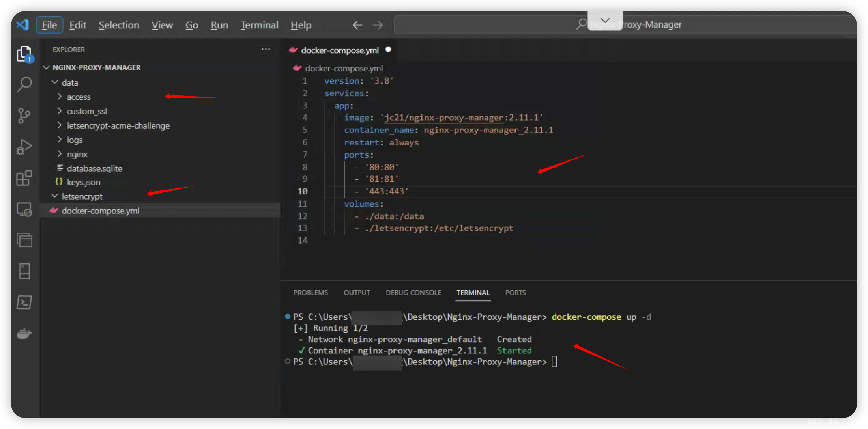This screenshot has width=868, height=429.
Task: Click the keys.json file in explorer
Action: 84,182
